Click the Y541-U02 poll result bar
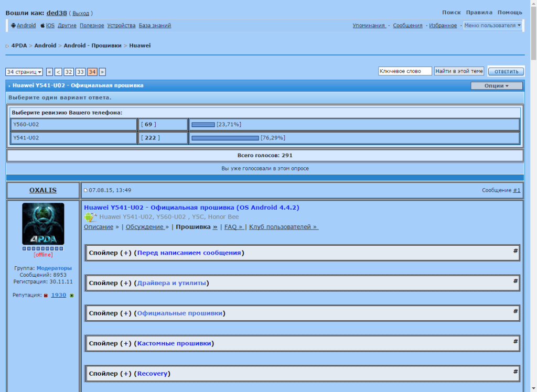The width and height of the screenshot is (537, 392). [225, 138]
